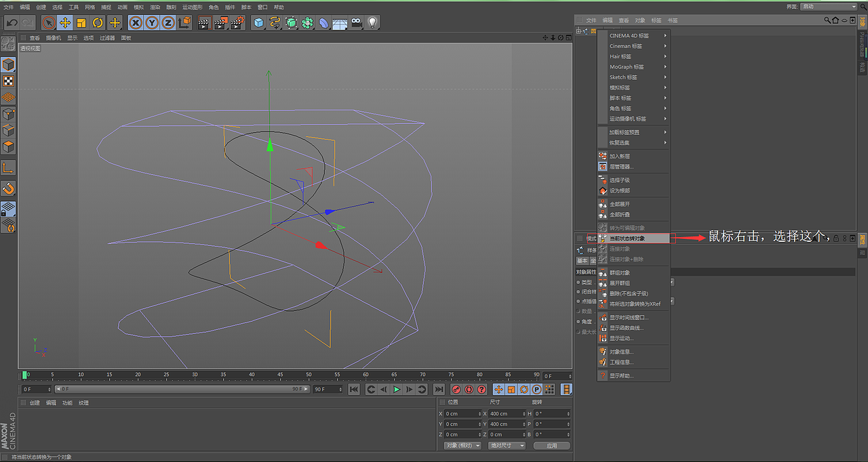Click the H rotation 0° field

click(x=551, y=413)
